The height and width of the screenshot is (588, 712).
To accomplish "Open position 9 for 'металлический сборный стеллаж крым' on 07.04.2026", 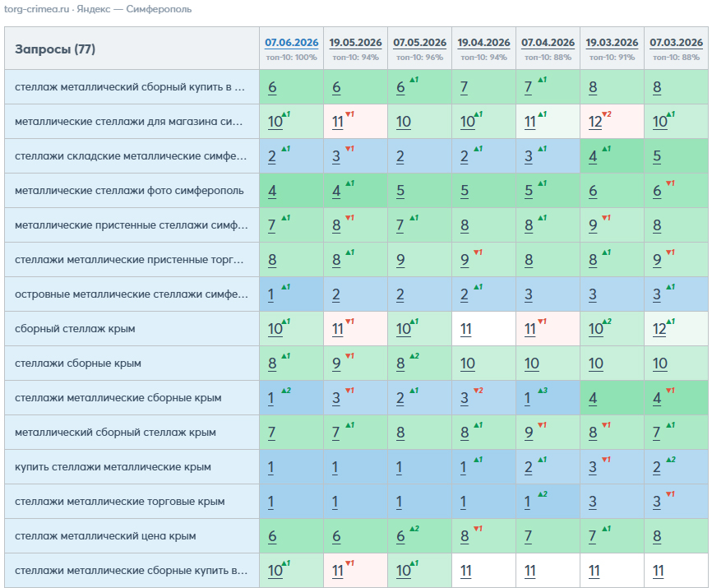I will [529, 433].
